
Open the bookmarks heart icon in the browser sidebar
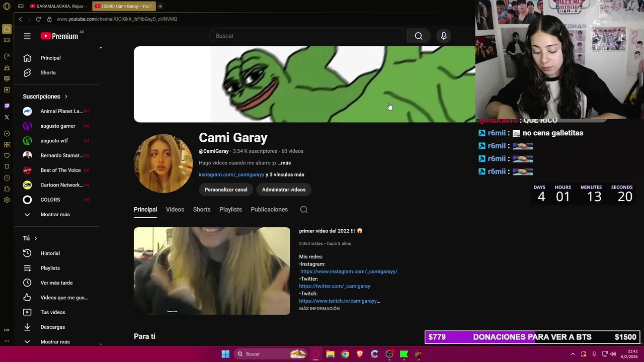pyautogui.click(x=7, y=156)
